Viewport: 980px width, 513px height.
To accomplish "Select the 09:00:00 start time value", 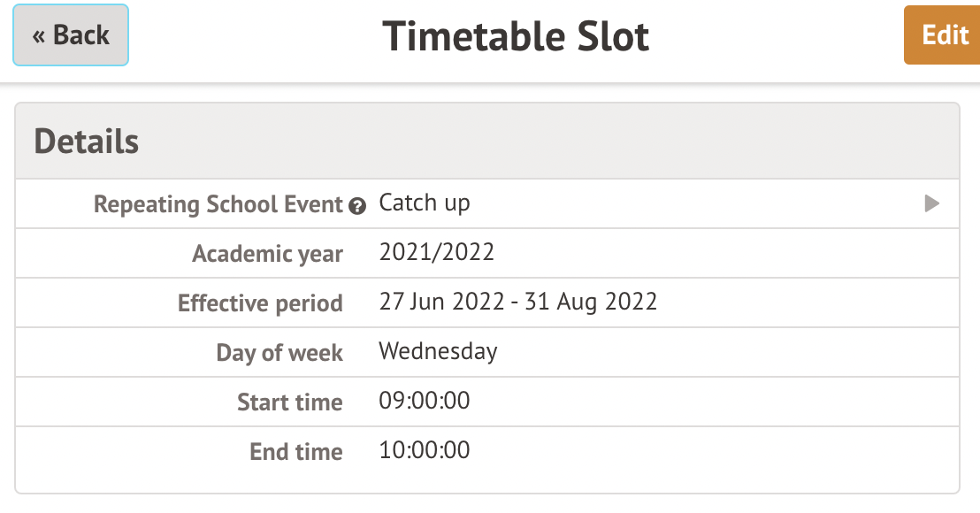I will pos(425,401).
